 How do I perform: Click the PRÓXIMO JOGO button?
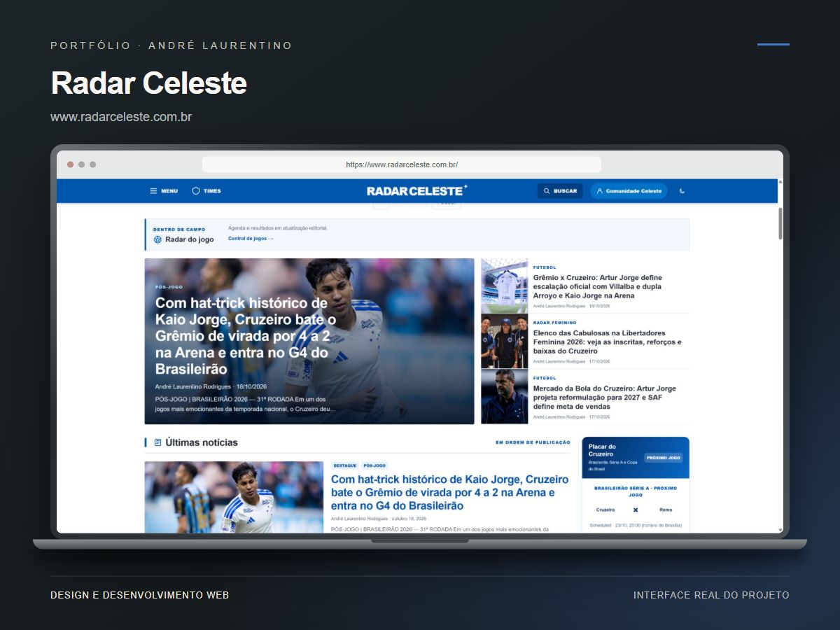[x=664, y=458]
